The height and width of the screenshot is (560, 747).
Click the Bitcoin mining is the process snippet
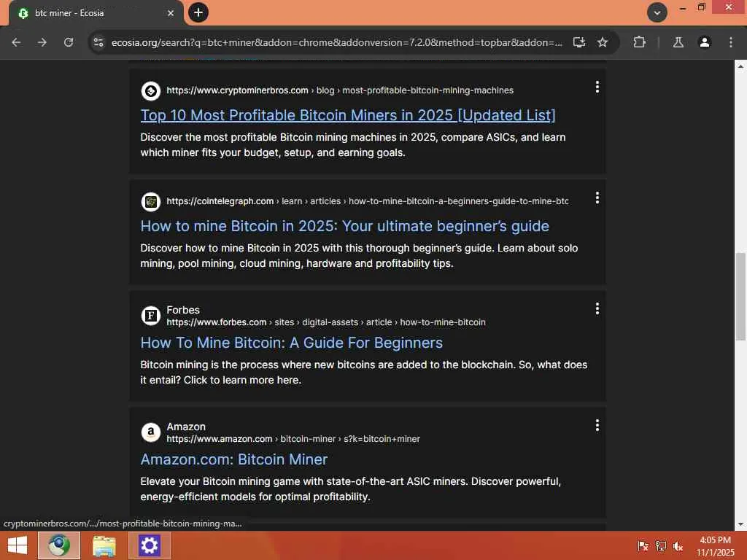click(364, 373)
